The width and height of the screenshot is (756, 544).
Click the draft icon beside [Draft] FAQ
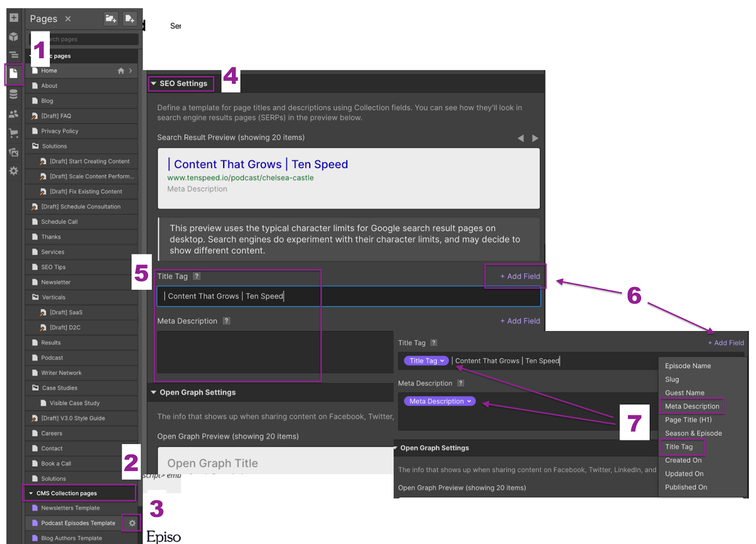[x=34, y=116]
